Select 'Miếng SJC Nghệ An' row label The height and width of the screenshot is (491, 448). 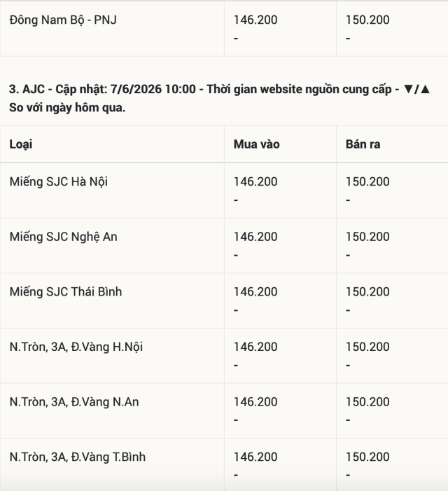[63, 237]
